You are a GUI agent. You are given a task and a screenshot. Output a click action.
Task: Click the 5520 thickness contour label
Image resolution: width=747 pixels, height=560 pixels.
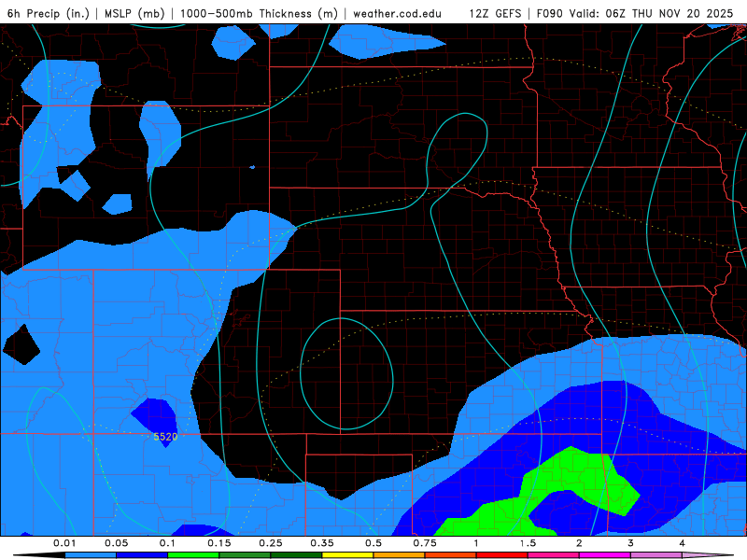tap(165, 437)
